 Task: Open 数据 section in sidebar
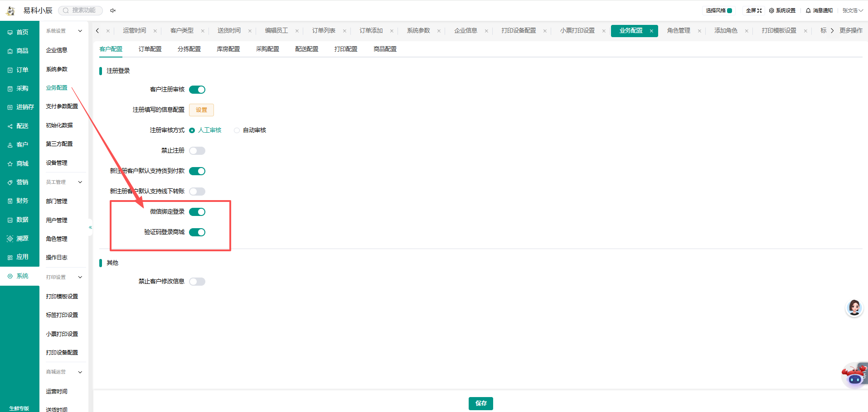pyautogui.click(x=19, y=220)
